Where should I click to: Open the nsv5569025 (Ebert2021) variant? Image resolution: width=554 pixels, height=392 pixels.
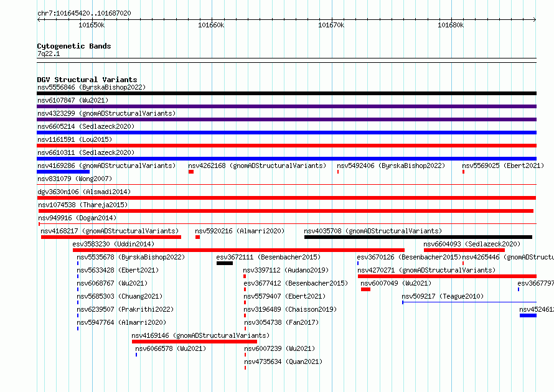pos(503,166)
